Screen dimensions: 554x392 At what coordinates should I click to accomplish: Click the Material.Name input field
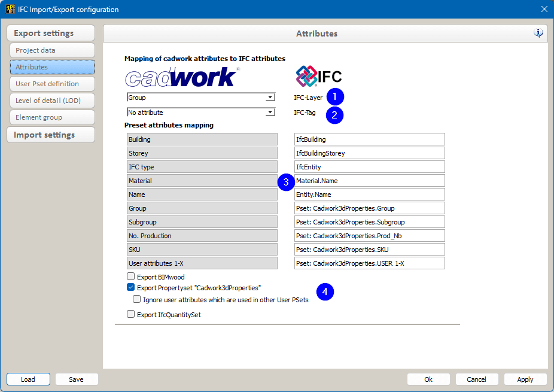[369, 181]
